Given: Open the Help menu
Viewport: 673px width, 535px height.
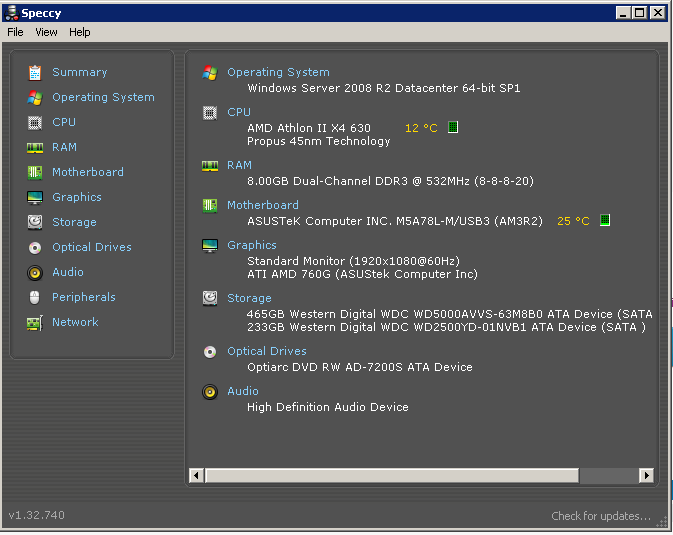Looking at the screenshot, I should coord(80,32).
